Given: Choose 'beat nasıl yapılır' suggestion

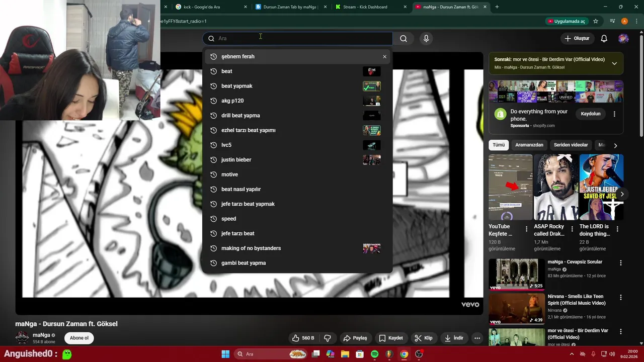Looking at the screenshot, I should tap(297, 189).
